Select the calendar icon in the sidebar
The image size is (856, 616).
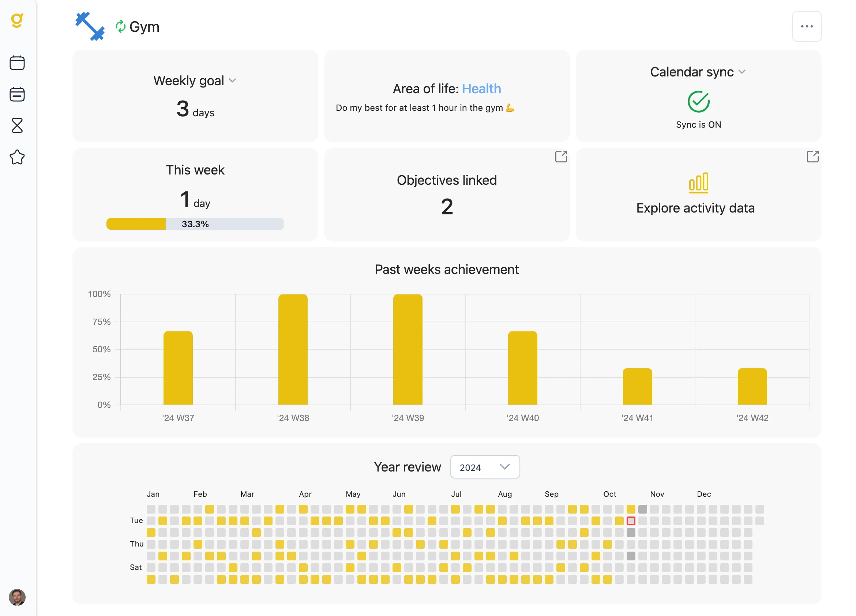[17, 63]
